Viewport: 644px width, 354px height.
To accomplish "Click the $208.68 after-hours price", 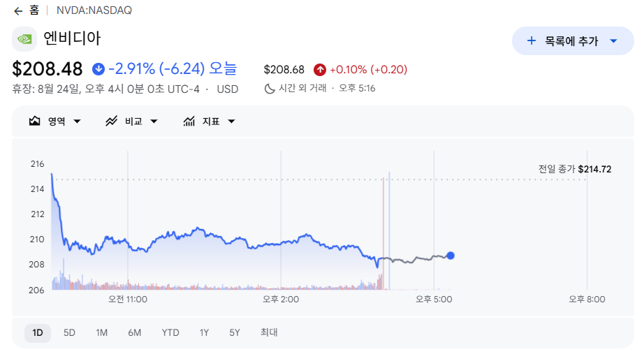I will (284, 70).
